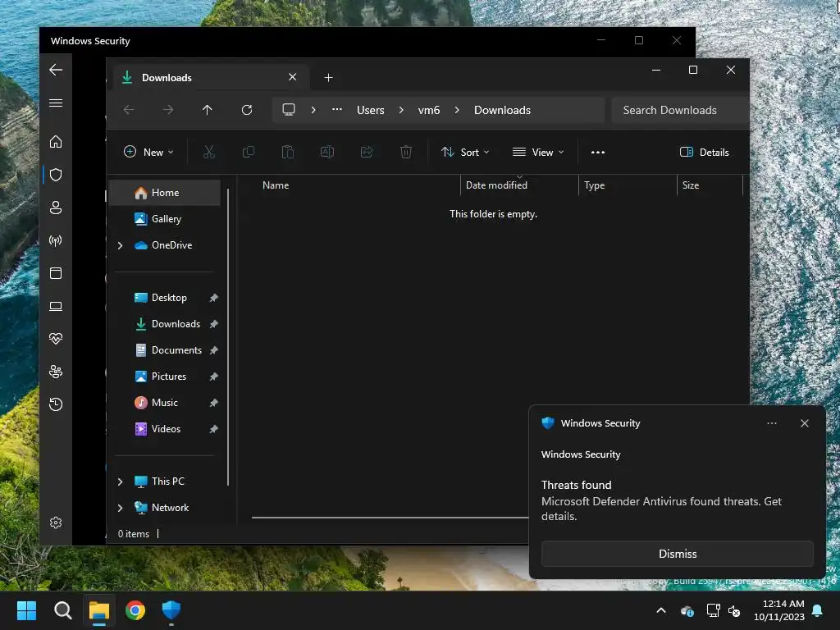The image size is (840, 630).
Task: Show hidden path segments via ellipsis
Action: coord(337,110)
